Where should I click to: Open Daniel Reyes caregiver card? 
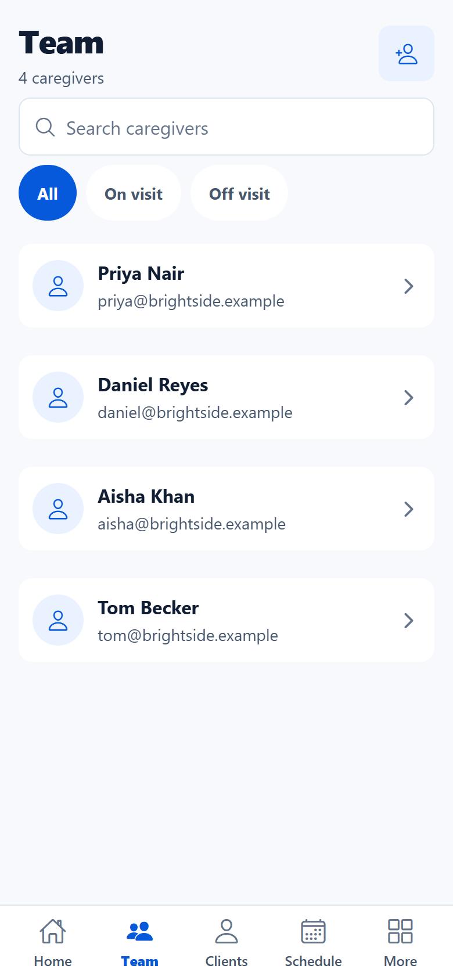click(x=227, y=397)
